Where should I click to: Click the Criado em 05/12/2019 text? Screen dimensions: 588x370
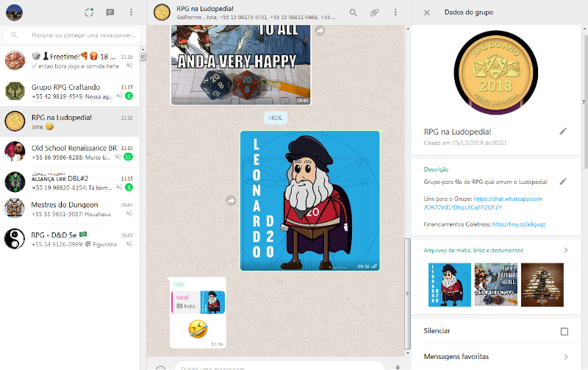pyautogui.click(x=465, y=143)
